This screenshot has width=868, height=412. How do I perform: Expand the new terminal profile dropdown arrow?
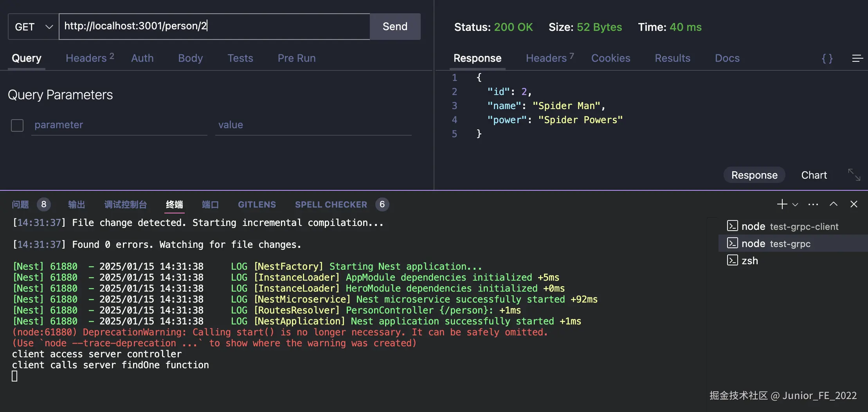[x=795, y=204]
